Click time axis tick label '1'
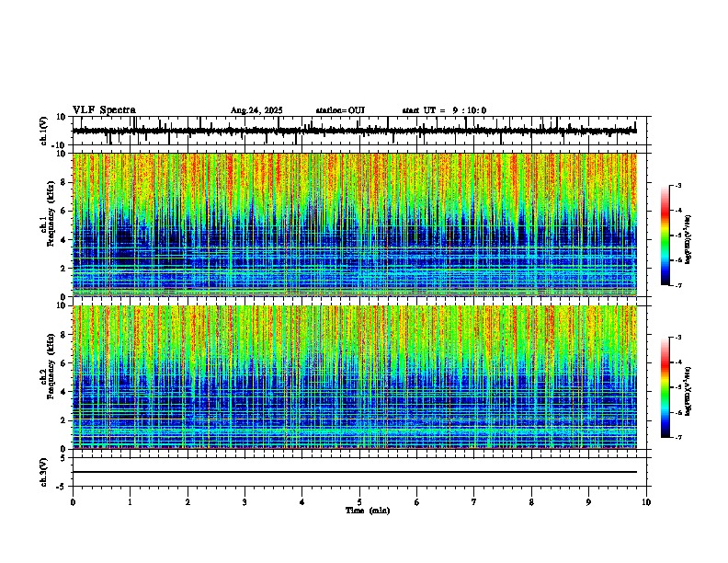728x563 pixels. pyautogui.click(x=131, y=502)
